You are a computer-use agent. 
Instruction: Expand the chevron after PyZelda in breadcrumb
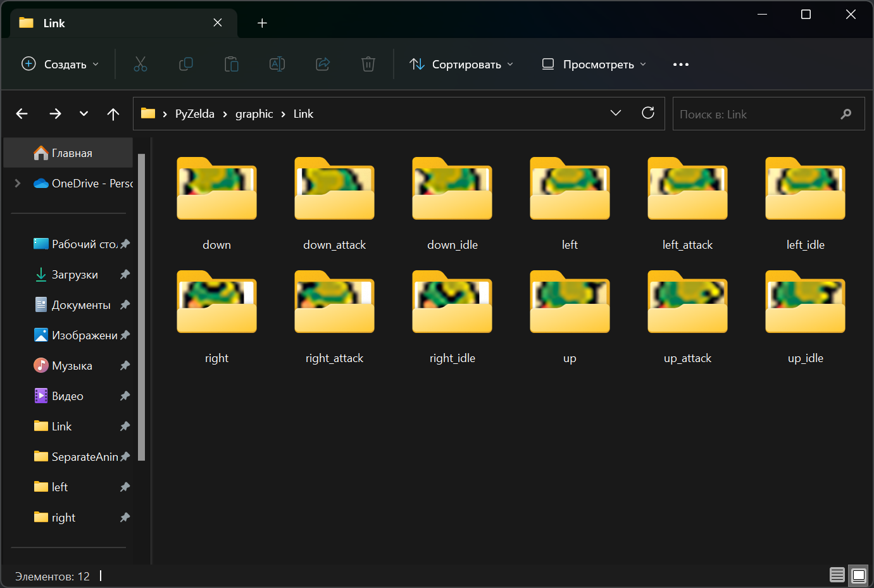pyautogui.click(x=225, y=114)
